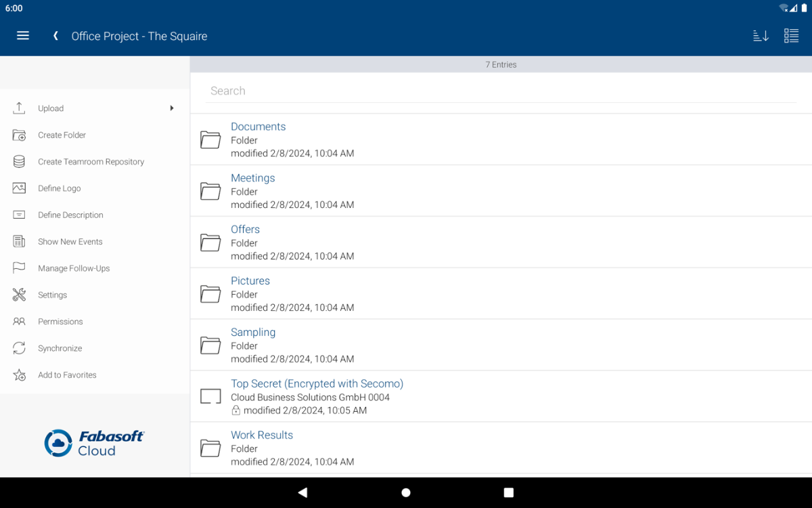Image resolution: width=812 pixels, height=508 pixels.
Task: Click the Permissions people icon
Action: (x=19, y=322)
